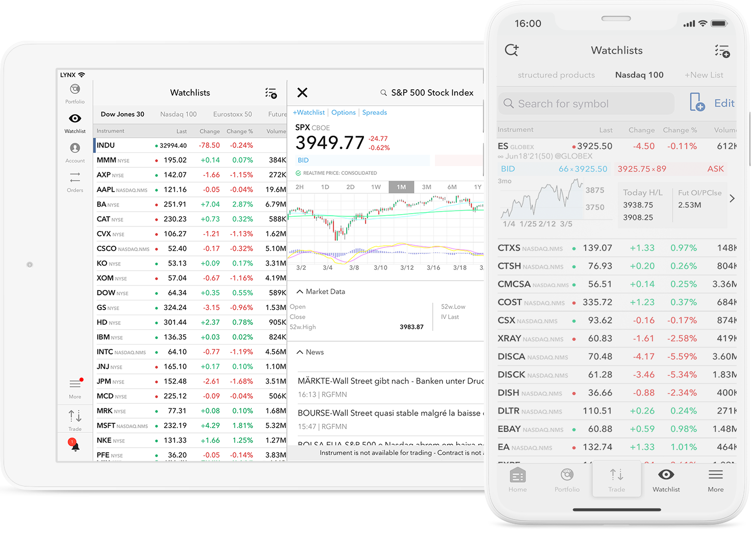The image size is (756, 538).
Task: Tap Watchlist in phone bottom bar
Action: coord(666,480)
